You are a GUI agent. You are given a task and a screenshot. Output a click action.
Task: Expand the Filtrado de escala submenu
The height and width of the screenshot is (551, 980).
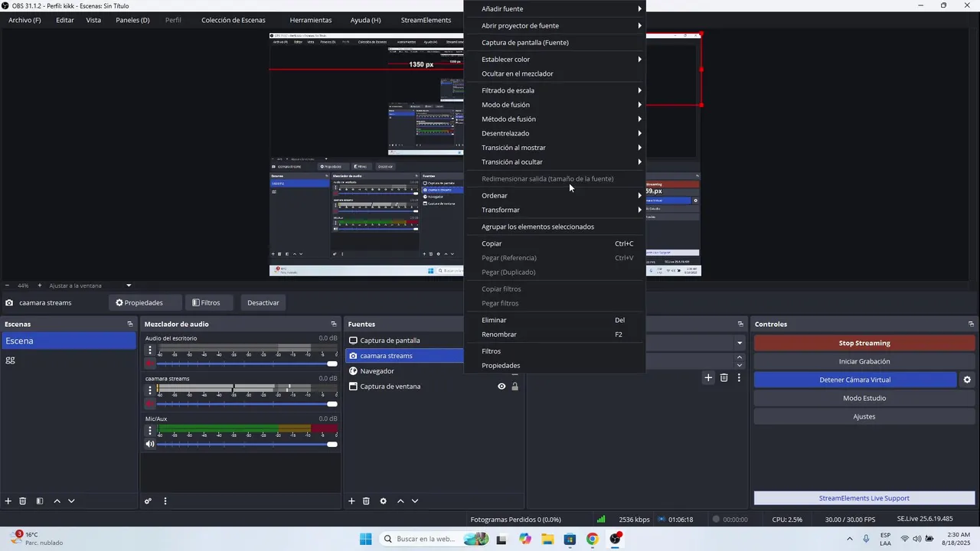click(555, 90)
